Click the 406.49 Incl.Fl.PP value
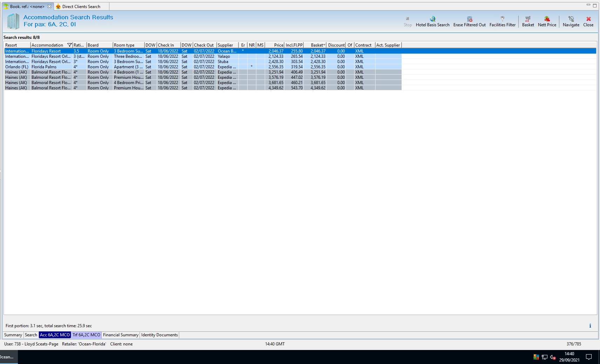 (x=297, y=72)
